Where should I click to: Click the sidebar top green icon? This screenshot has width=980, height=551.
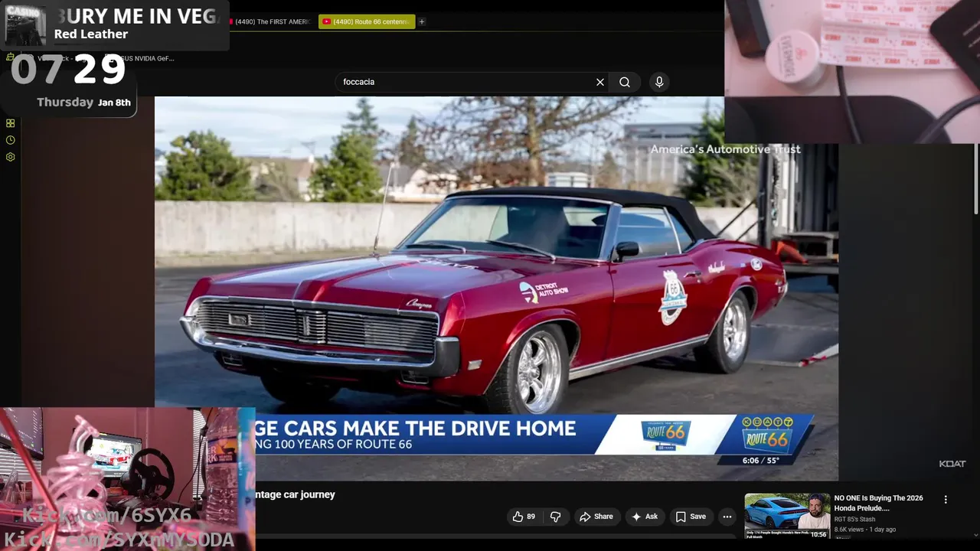tap(10, 57)
